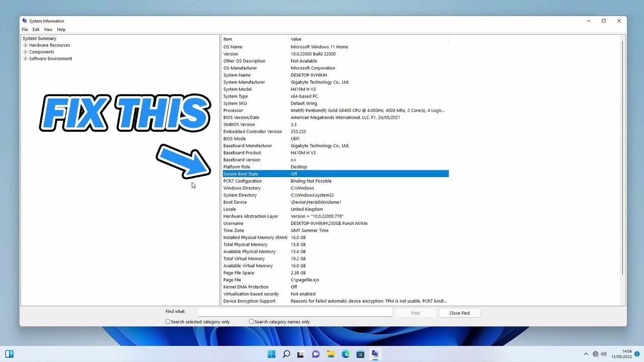
Task: Open File Explorer from taskbar
Action: 331,354
